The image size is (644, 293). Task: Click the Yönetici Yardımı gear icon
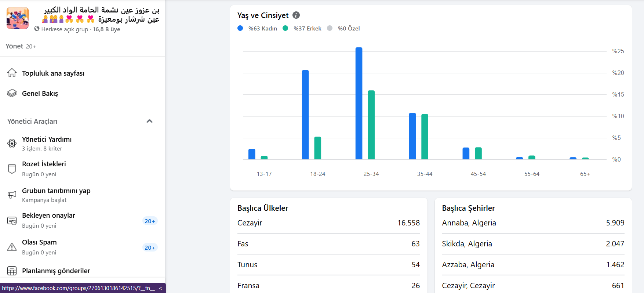point(12,144)
